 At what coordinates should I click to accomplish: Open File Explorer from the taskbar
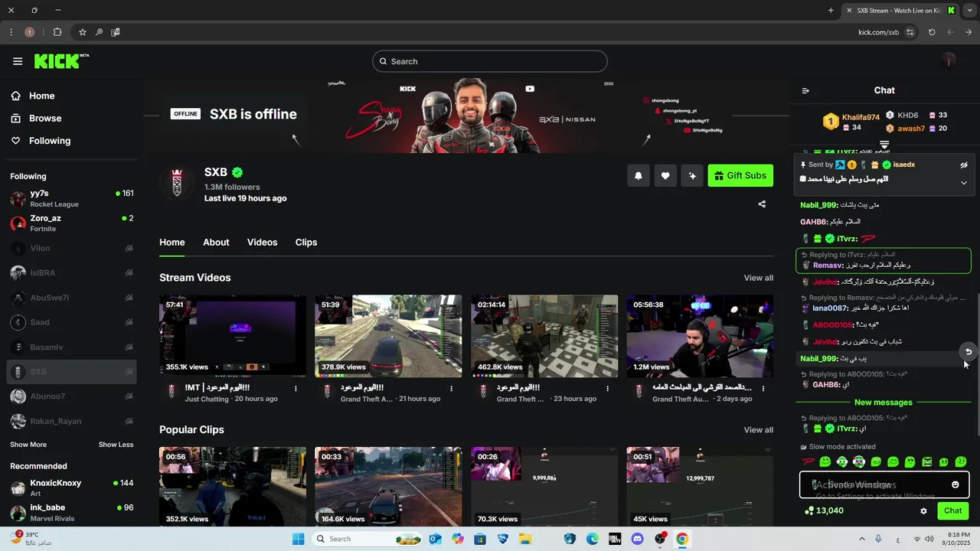click(525, 539)
